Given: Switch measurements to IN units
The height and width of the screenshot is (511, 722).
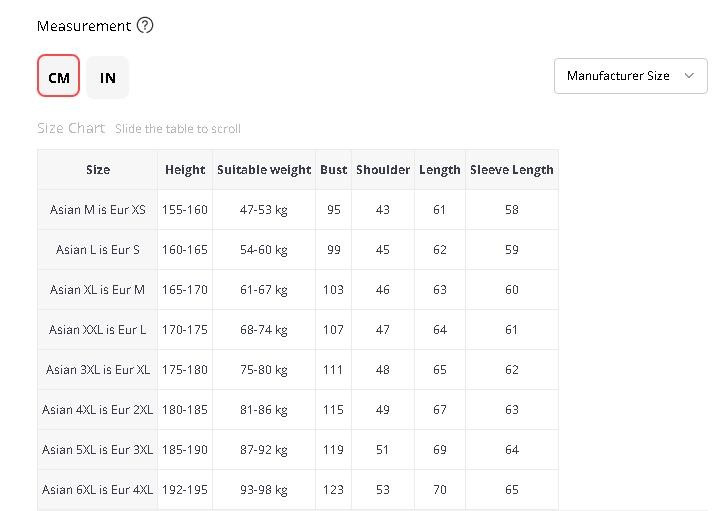Looking at the screenshot, I should coord(108,77).
